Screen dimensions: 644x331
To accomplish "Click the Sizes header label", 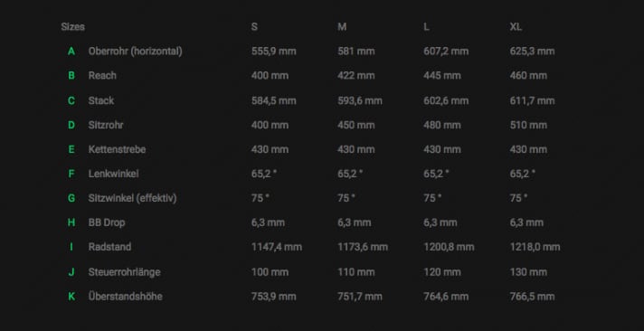I will pyautogui.click(x=72, y=27).
